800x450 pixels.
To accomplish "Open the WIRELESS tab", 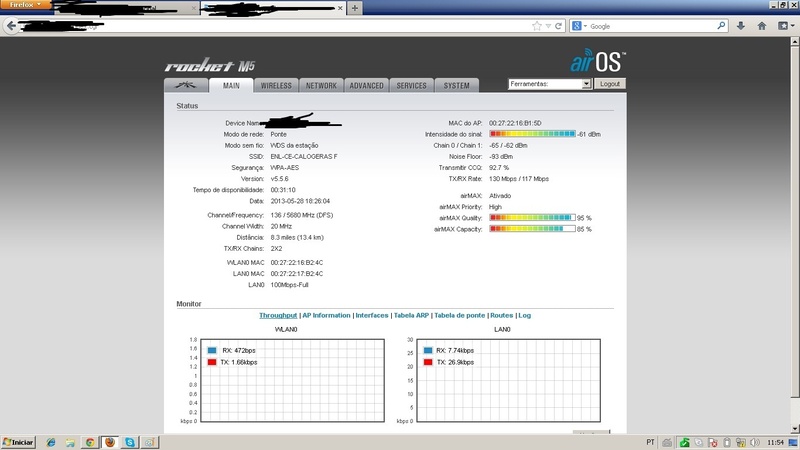I will pos(276,85).
